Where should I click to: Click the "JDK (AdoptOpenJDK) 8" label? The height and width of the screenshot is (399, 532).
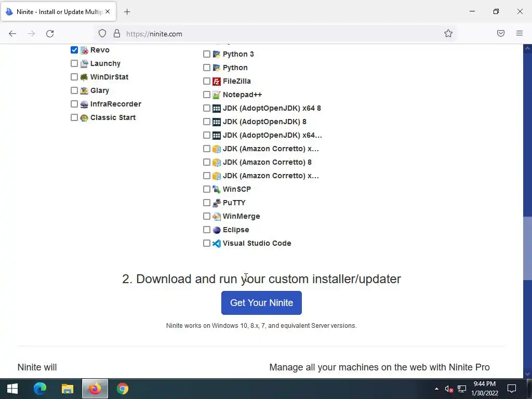pyautogui.click(x=264, y=122)
